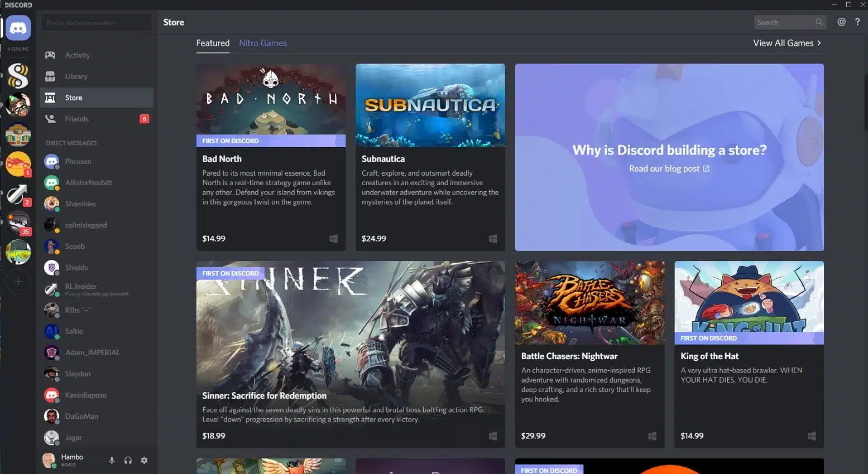Open Shambles direct message
868x474 pixels.
click(x=96, y=204)
